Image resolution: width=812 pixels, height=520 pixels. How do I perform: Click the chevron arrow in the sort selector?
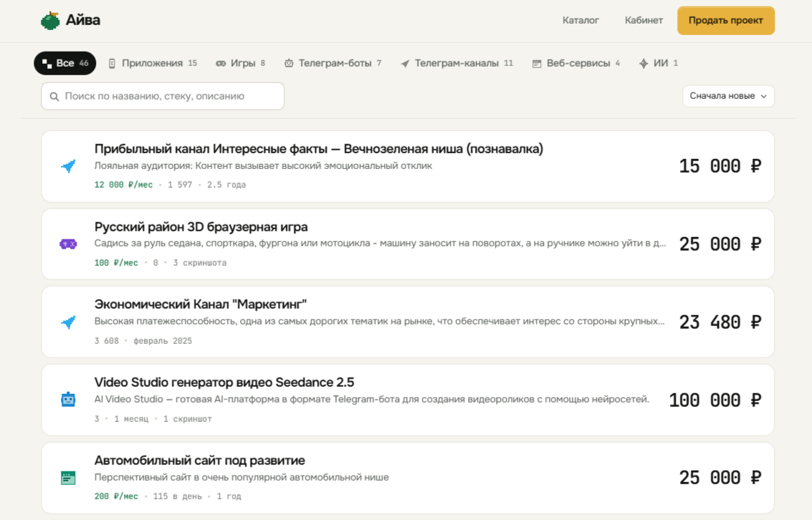tap(763, 96)
